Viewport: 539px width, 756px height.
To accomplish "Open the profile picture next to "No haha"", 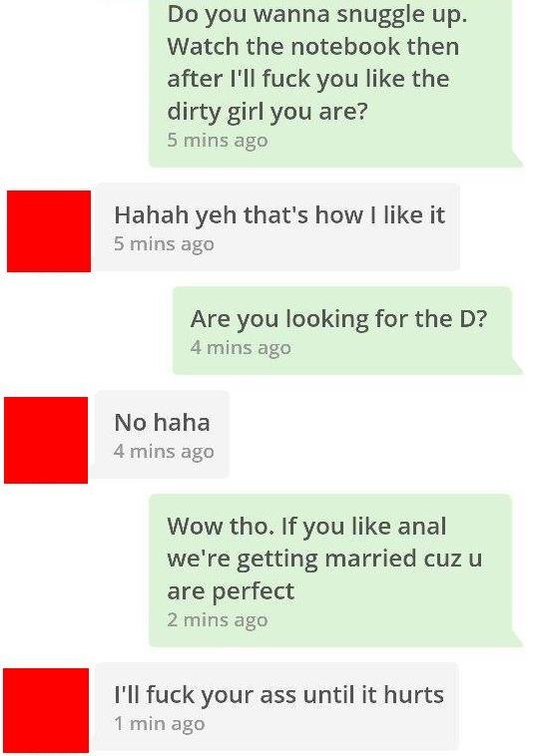I will (x=46, y=440).
